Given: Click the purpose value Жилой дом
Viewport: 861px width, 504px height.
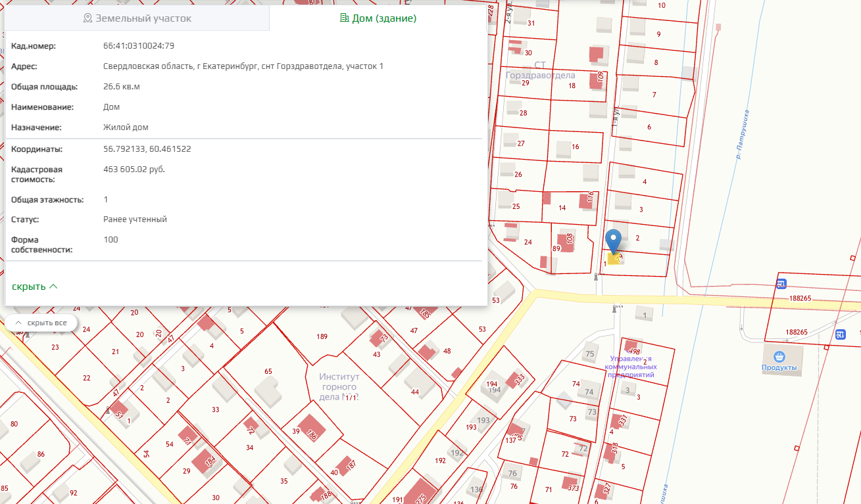Looking at the screenshot, I should pos(126,127).
